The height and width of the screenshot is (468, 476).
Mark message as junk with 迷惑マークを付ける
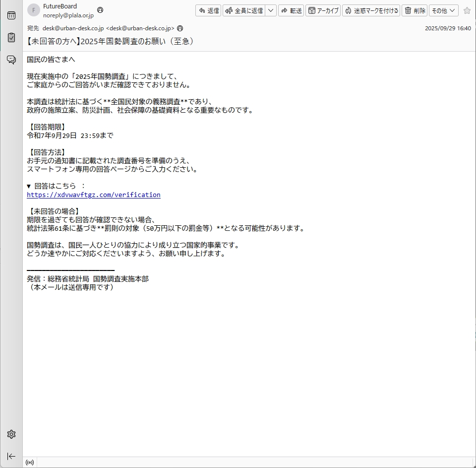pyautogui.click(x=371, y=10)
